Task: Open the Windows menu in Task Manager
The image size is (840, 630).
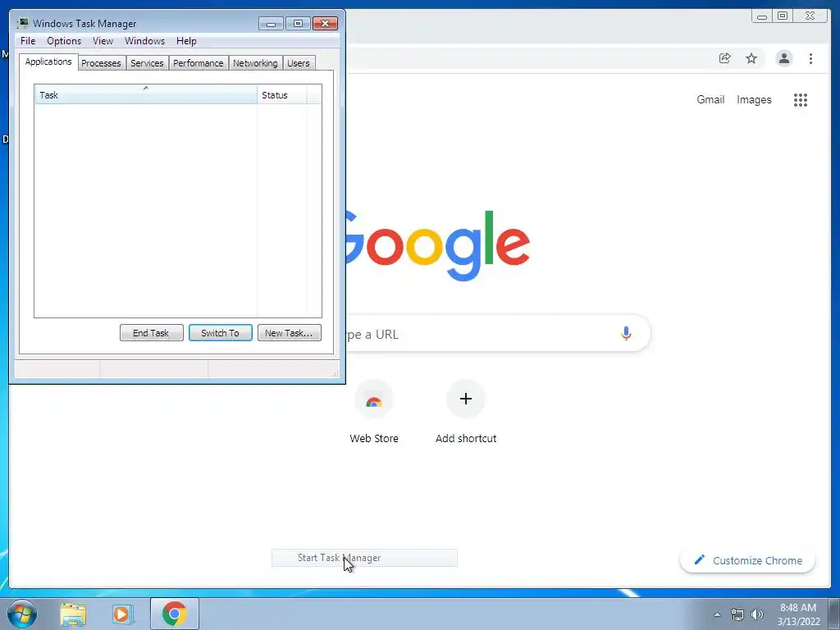Action: click(x=144, y=41)
